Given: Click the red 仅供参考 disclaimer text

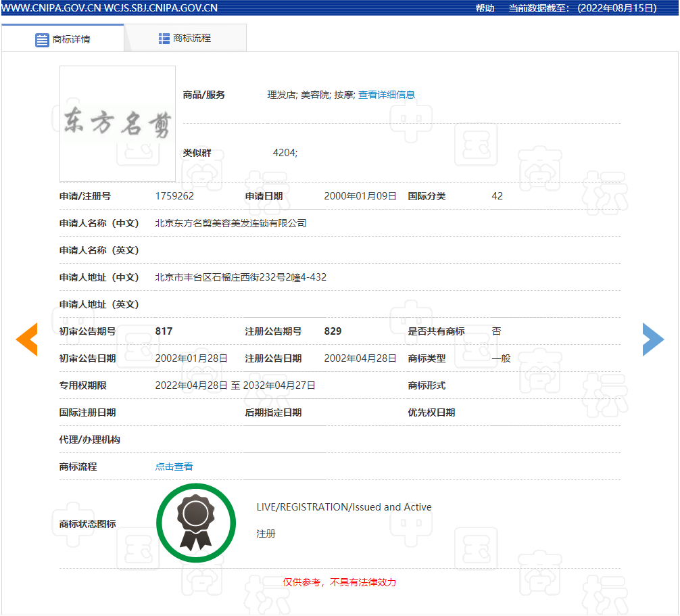Looking at the screenshot, I should pyautogui.click(x=339, y=582).
